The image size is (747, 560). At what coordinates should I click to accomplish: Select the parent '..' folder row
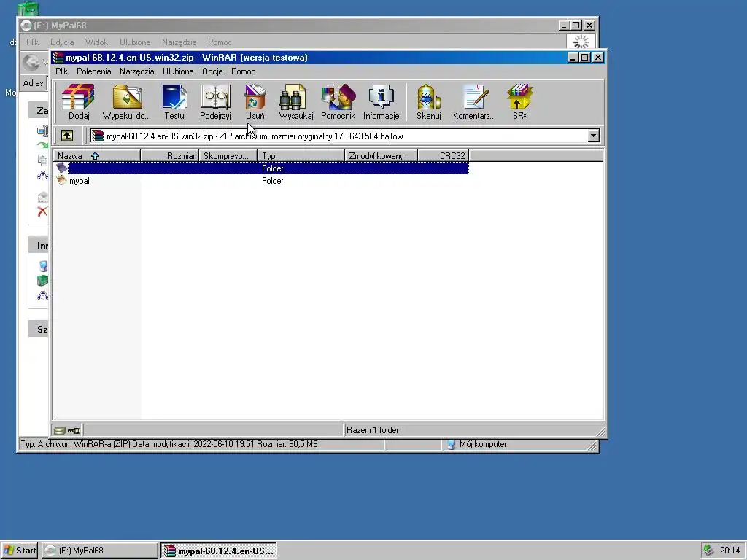(262, 168)
